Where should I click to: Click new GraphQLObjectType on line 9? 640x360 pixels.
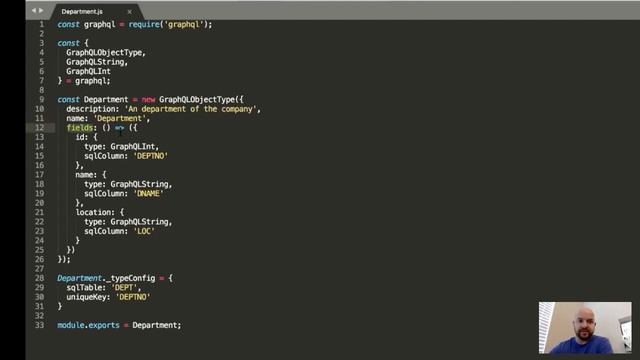[188, 100]
